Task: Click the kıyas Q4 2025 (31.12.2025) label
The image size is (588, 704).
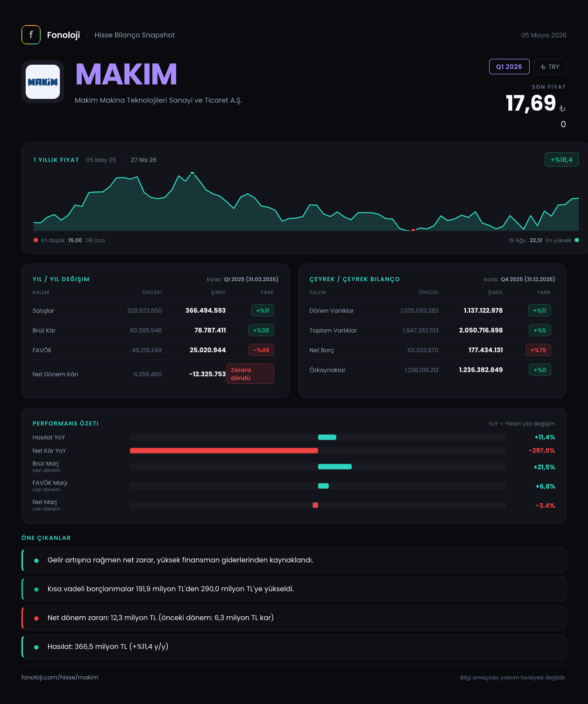Action: (x=519, y=279)
